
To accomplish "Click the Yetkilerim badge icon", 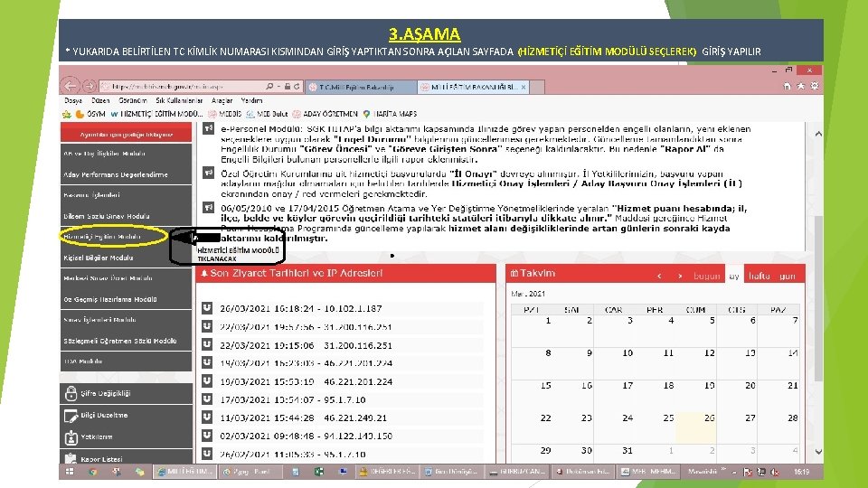I will 71,437.
